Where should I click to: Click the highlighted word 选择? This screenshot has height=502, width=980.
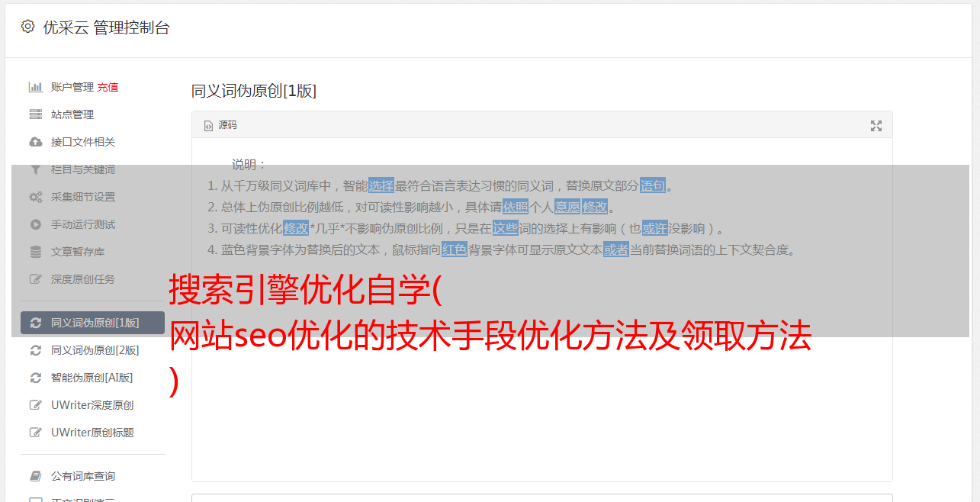[381, 185]
